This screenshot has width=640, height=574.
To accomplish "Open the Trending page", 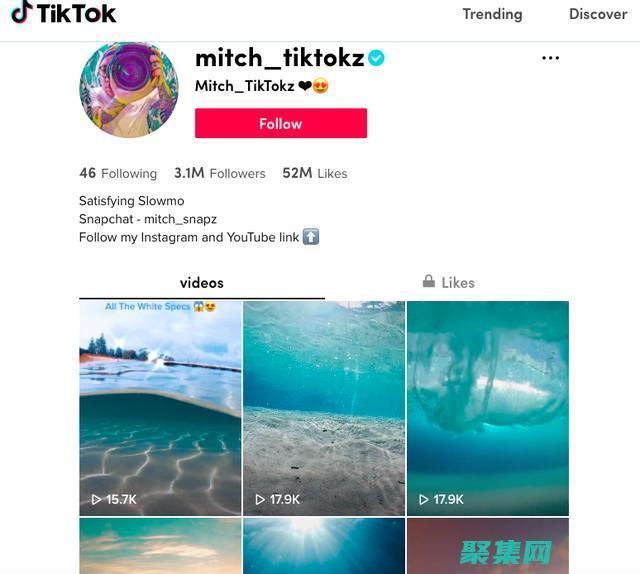I will 492,14.
